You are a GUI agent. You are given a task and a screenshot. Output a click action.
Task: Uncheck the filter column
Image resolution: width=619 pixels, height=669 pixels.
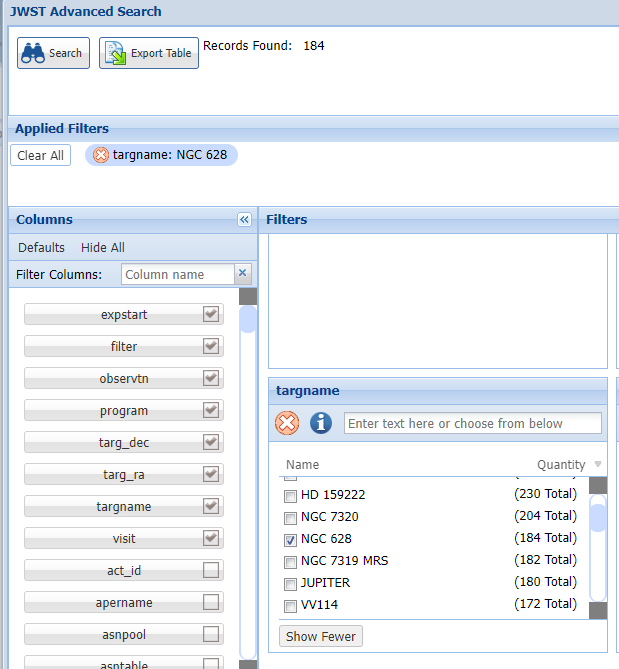tap(211, 346)
